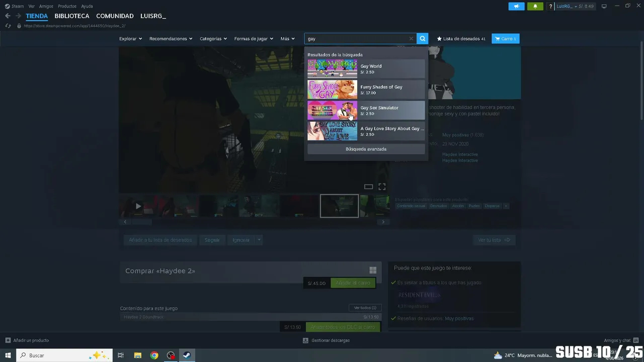This screenshot has height=362, width=644.
Task: Expand the Ignorar options arrow
Action: pyautogui.click(x=259, y=240)
